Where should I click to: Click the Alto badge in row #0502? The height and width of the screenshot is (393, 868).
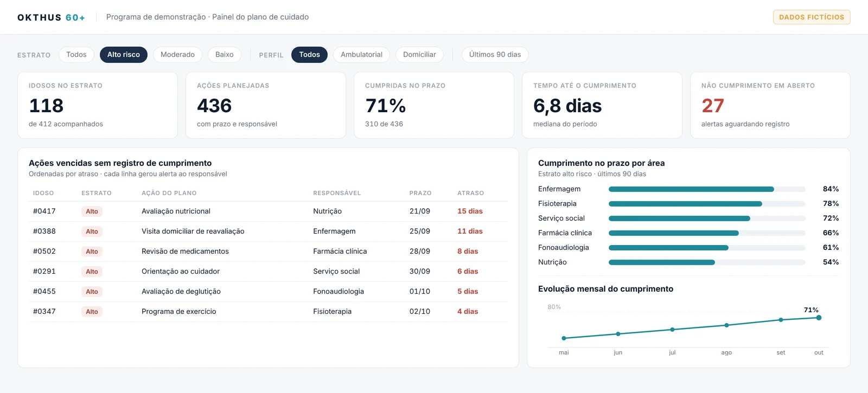tap(92, 252)
